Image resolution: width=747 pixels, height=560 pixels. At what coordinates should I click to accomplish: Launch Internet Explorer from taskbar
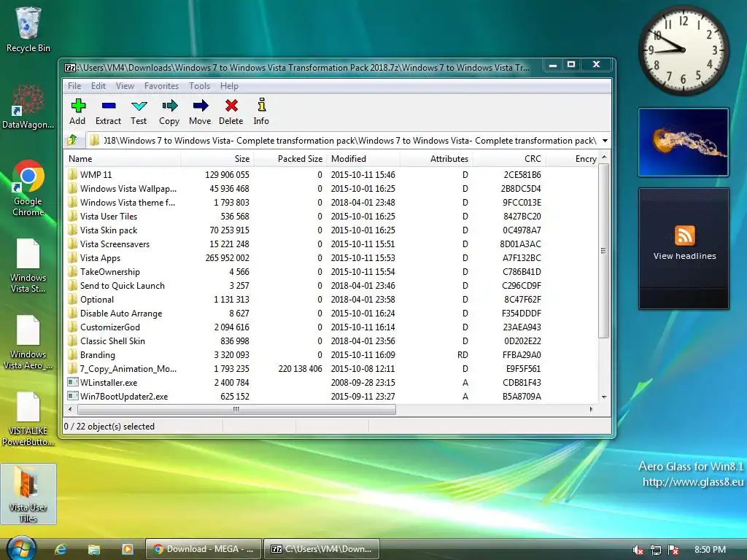pos(61,549)
